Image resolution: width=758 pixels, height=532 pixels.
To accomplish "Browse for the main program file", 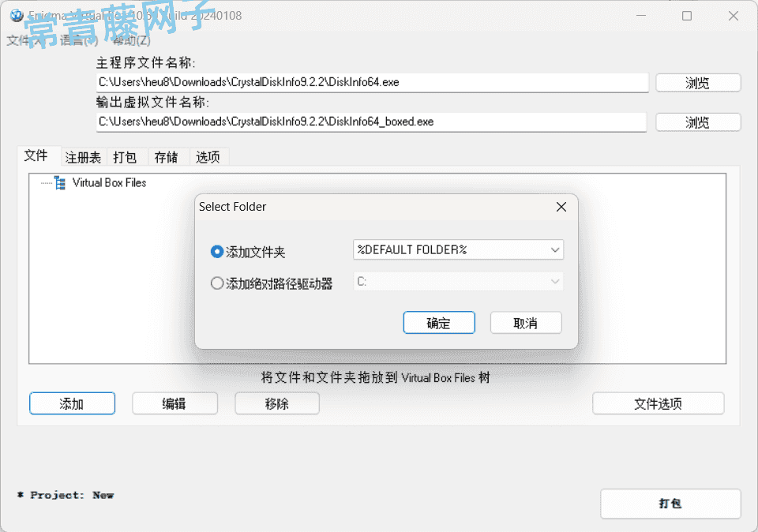I will point(698,83).
